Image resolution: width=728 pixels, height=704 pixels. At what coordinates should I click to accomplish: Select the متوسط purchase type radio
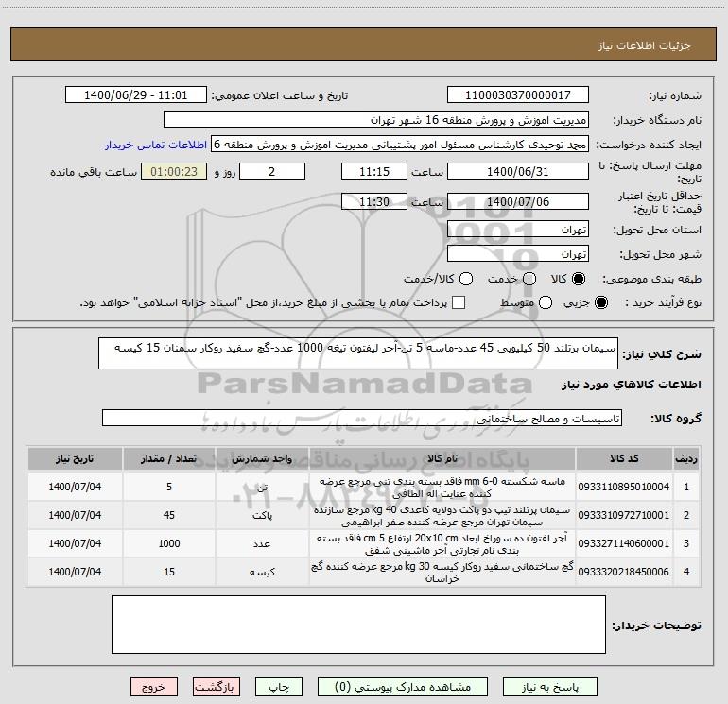pyautogui.click(x=546, y=302)
